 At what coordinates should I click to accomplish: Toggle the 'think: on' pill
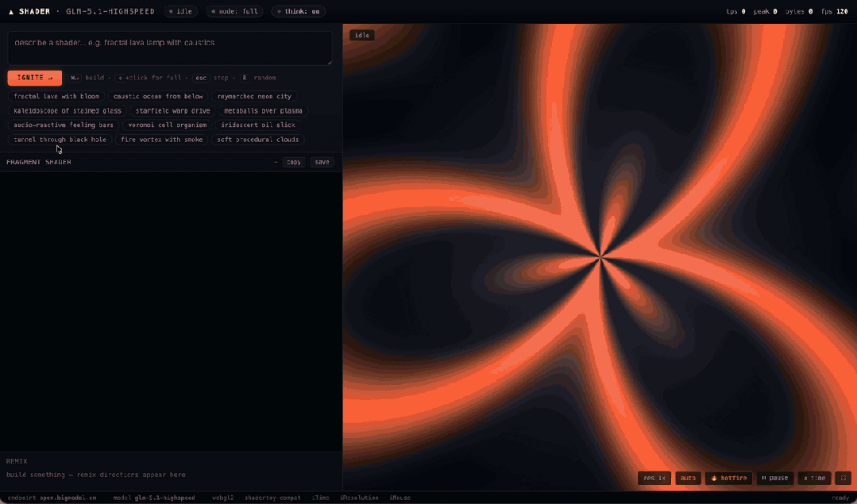[299, 11]
